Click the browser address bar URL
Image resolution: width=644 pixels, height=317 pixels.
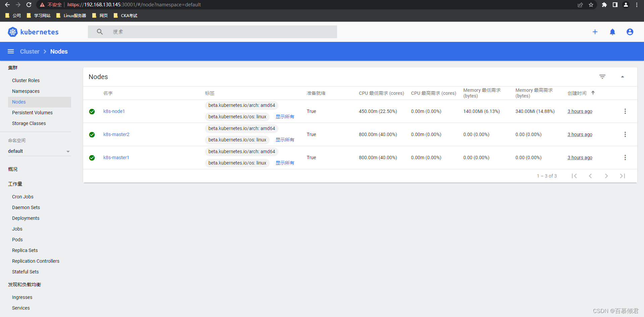pyautogui.click(x=134, y=5)
